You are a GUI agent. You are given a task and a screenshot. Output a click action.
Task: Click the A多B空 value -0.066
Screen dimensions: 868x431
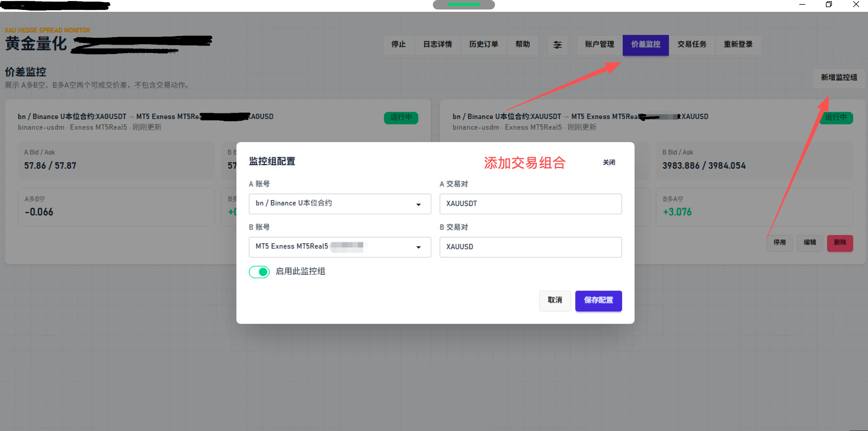[39, 212]
